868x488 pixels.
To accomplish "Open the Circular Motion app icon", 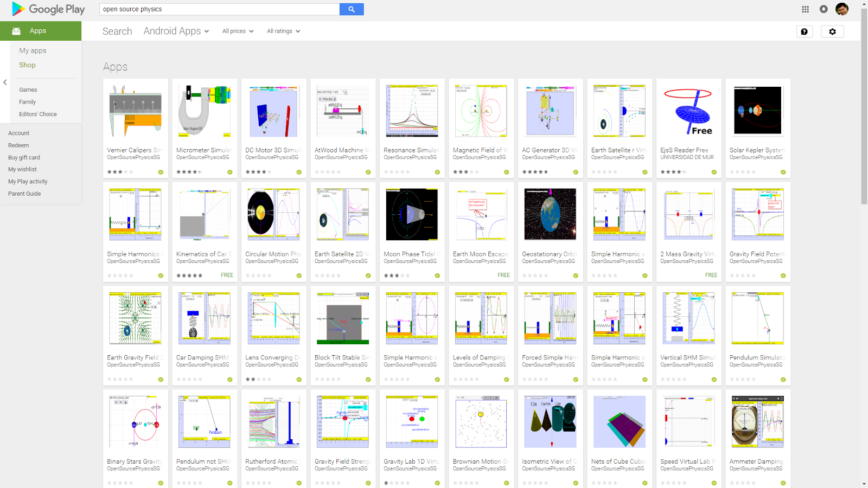I will click(273, 214).
